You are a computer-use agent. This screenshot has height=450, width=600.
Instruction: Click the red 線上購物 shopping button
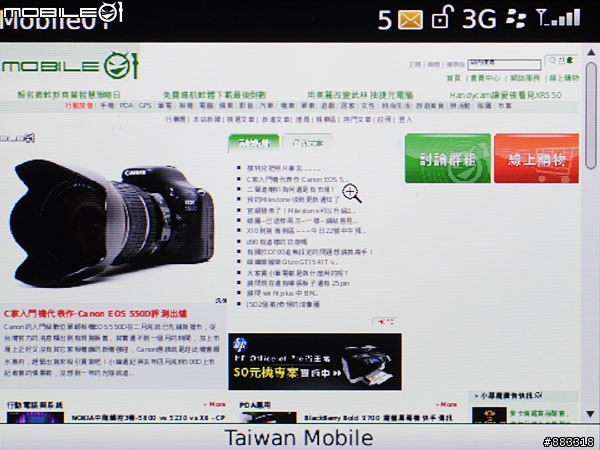[536, 158]
